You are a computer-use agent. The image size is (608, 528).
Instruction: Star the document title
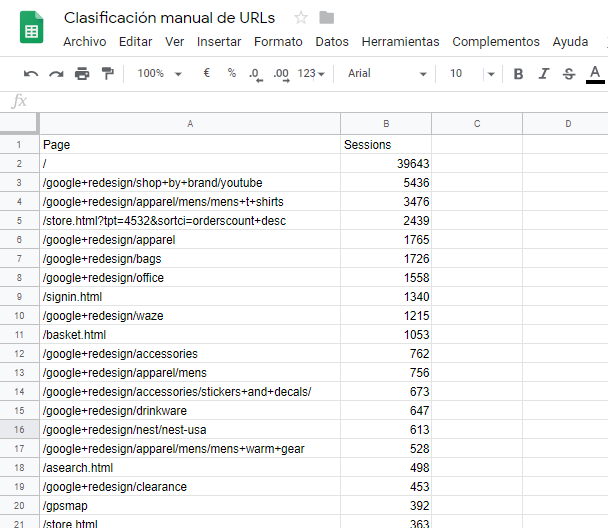[x=301, y=17]
